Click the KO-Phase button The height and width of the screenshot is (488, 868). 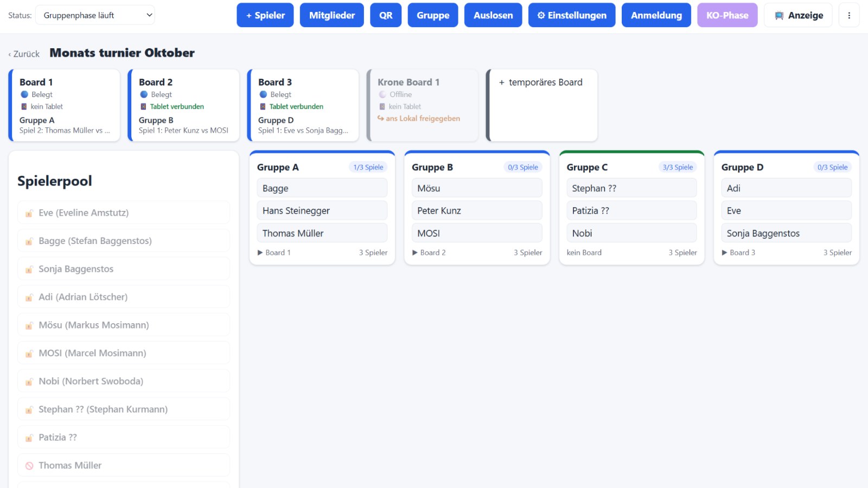(727, 15)
